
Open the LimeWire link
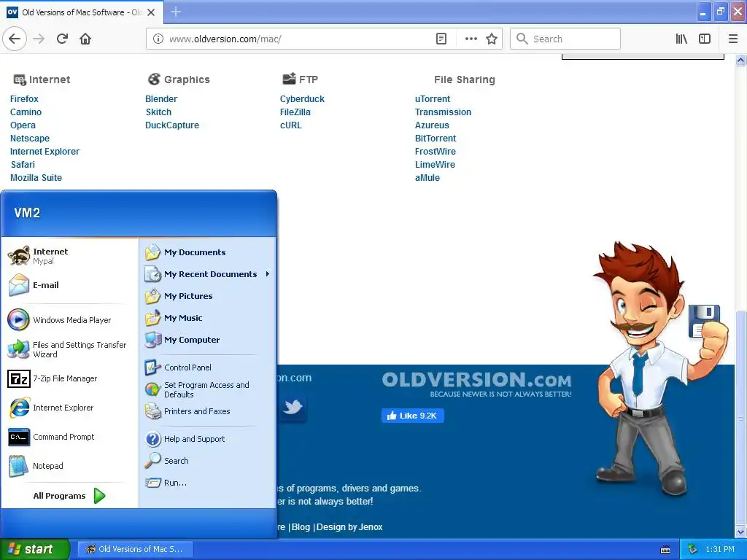click(435, 164)
